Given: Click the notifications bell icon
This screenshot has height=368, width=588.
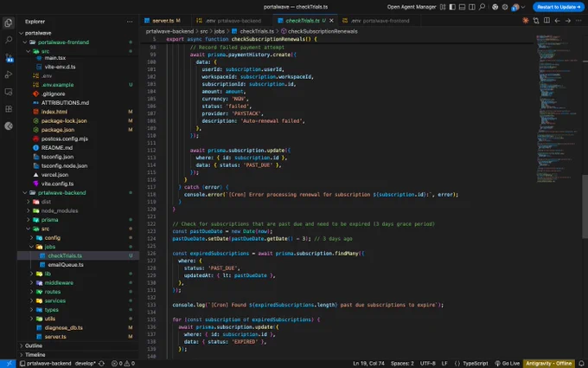Looking at the screenshot, I should (x=582, y=364).
